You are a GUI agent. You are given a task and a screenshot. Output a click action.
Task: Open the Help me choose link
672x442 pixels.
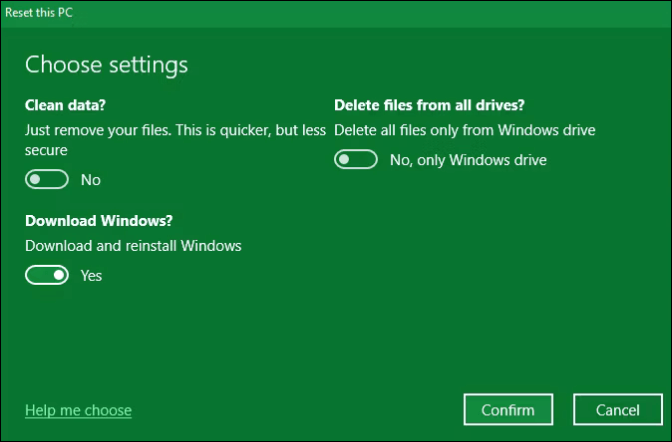pyautogui.click(x=78, y=410)
